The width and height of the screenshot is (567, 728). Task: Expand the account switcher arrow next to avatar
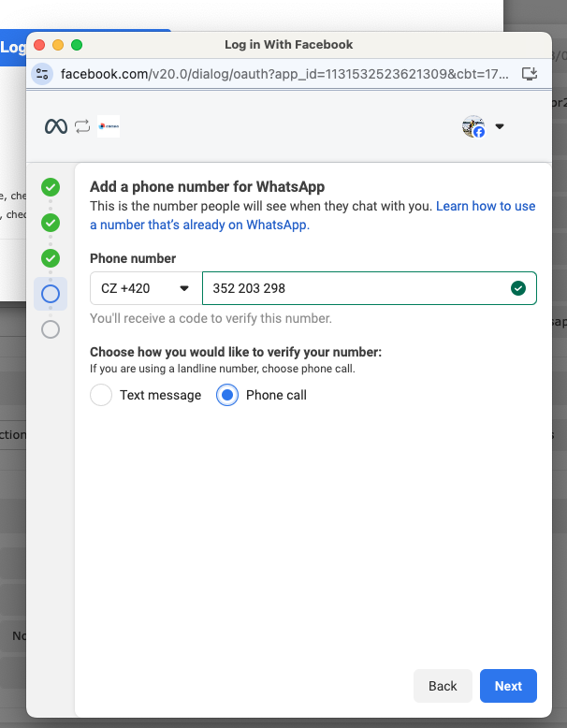500,127
